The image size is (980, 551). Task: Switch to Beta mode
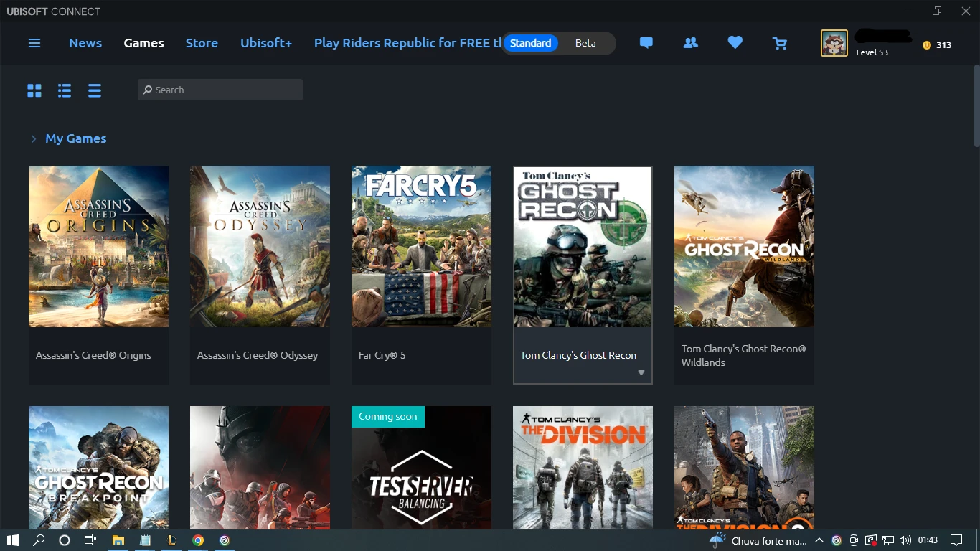(x=585, y=43)
